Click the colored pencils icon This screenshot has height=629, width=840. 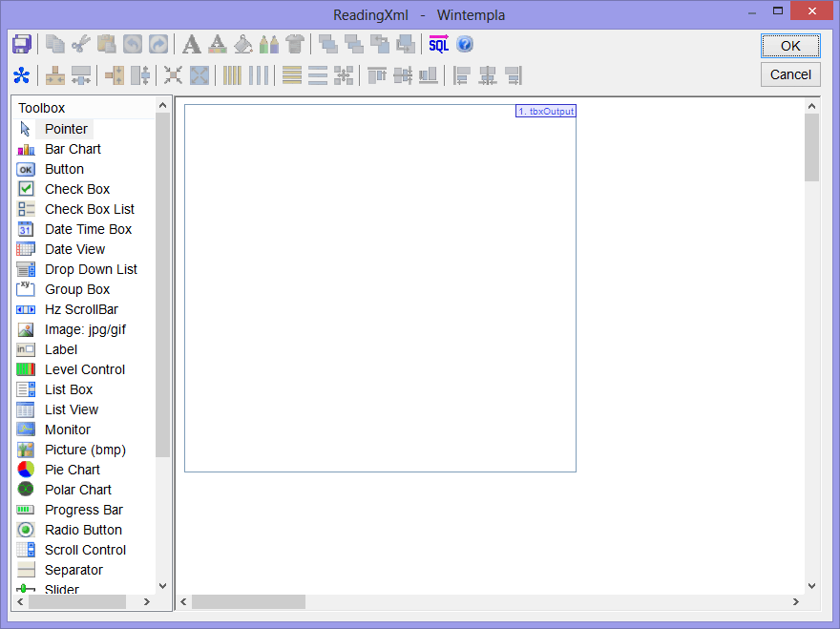tap(269, 45)
